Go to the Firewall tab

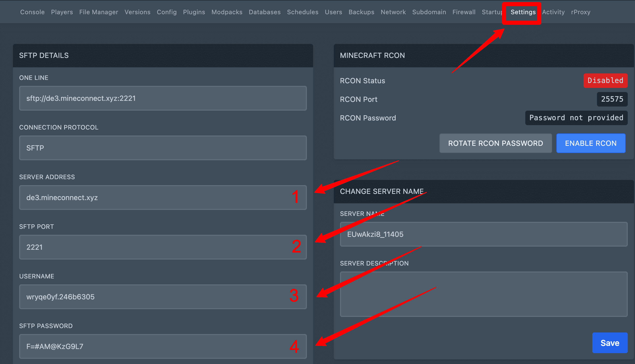464,12
